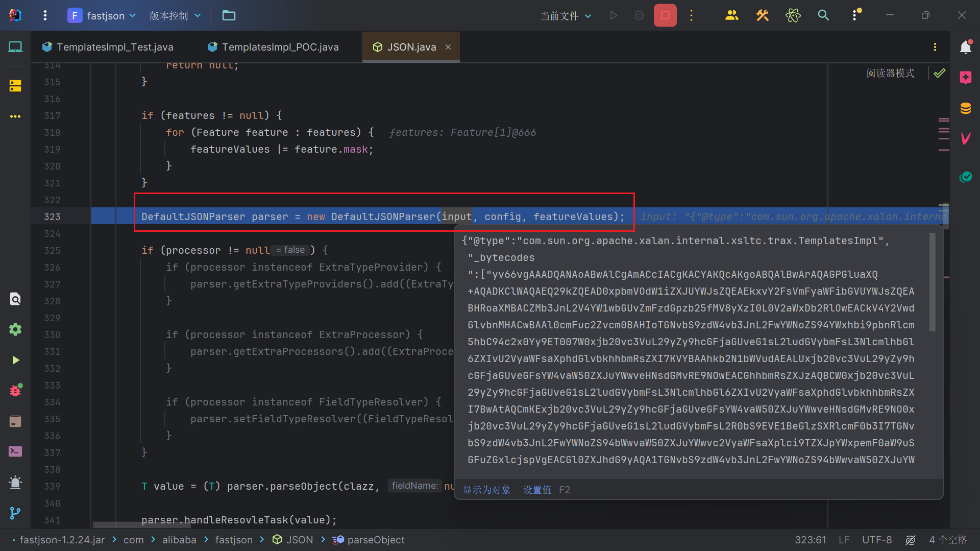
Task: Click the app logo icon
Action: click(15, 15)
